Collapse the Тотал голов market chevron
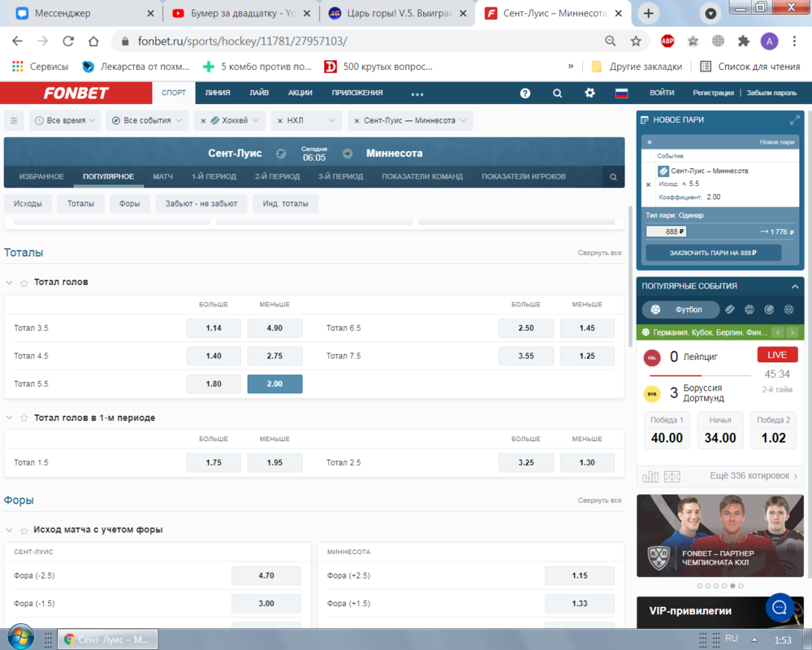 (x=9, y=283)
